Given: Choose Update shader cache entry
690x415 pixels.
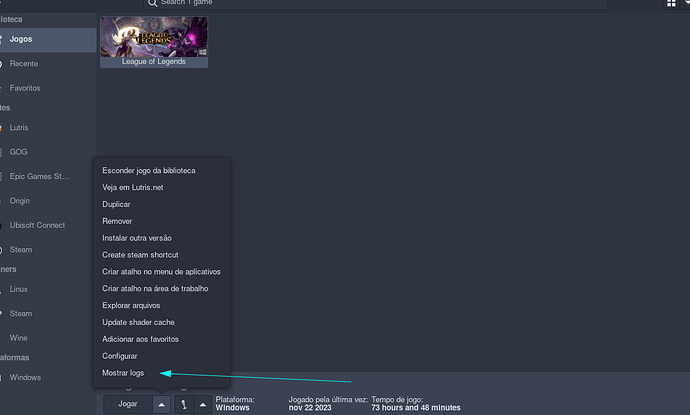Looking at the screenshot, I should coord(140,322).
